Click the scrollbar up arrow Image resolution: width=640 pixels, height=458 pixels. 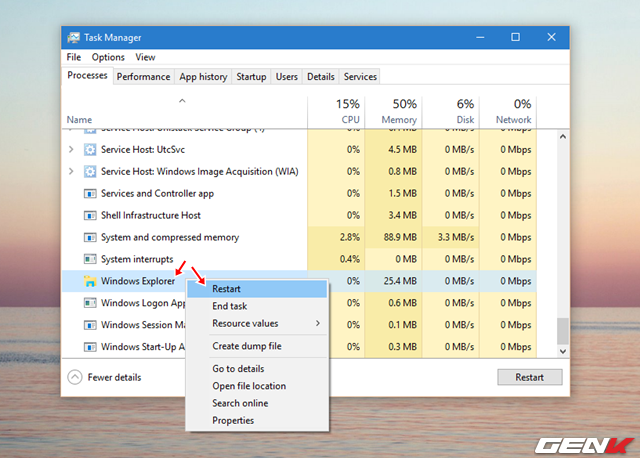tap(563, 136)
